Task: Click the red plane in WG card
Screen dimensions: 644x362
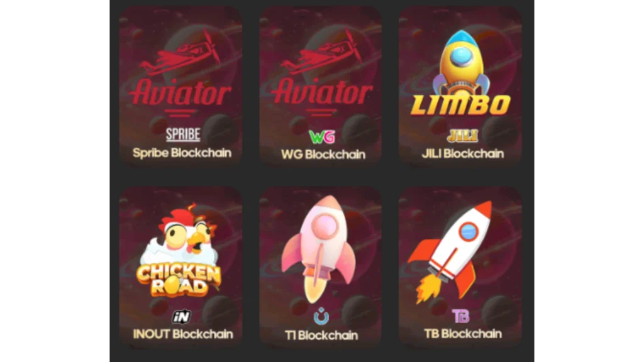Action: (x=321, y=53)
